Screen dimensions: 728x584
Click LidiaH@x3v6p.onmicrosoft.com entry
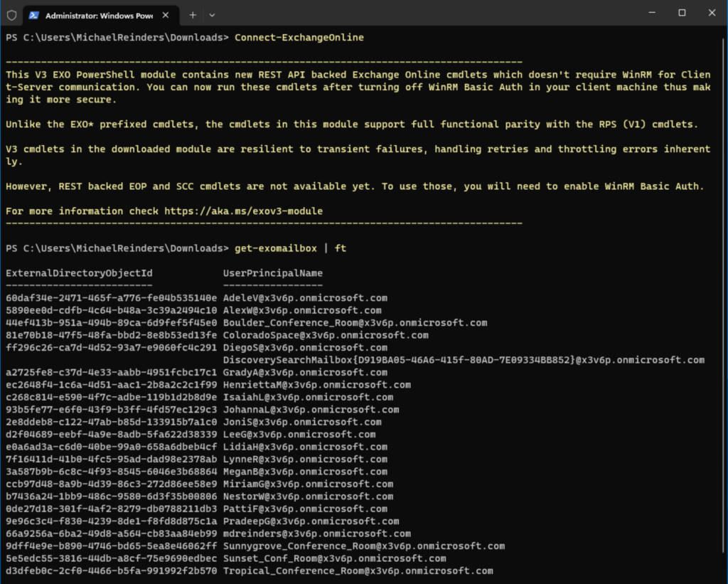click(305, 447)
